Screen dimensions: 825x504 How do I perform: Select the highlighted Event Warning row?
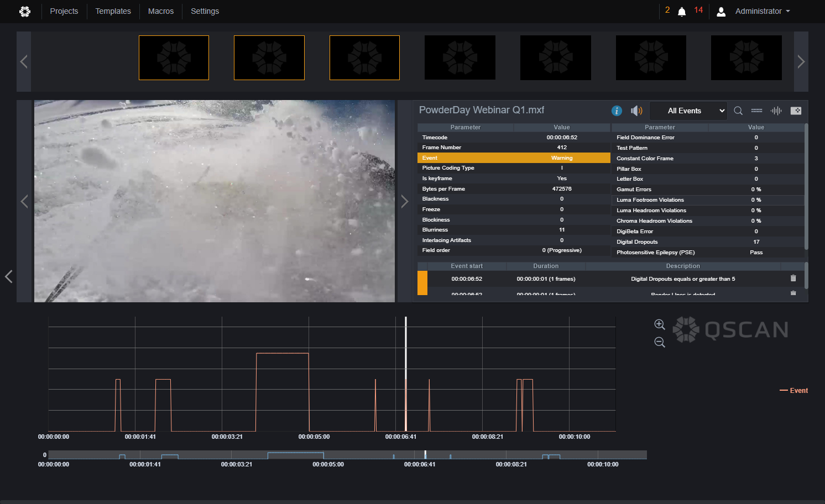[514, 158]
